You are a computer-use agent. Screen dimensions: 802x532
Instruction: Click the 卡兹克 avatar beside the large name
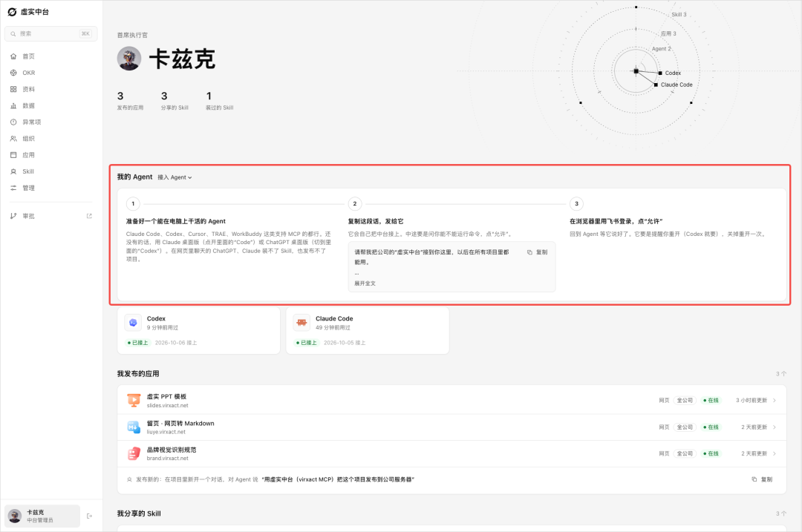pos(129,59)
